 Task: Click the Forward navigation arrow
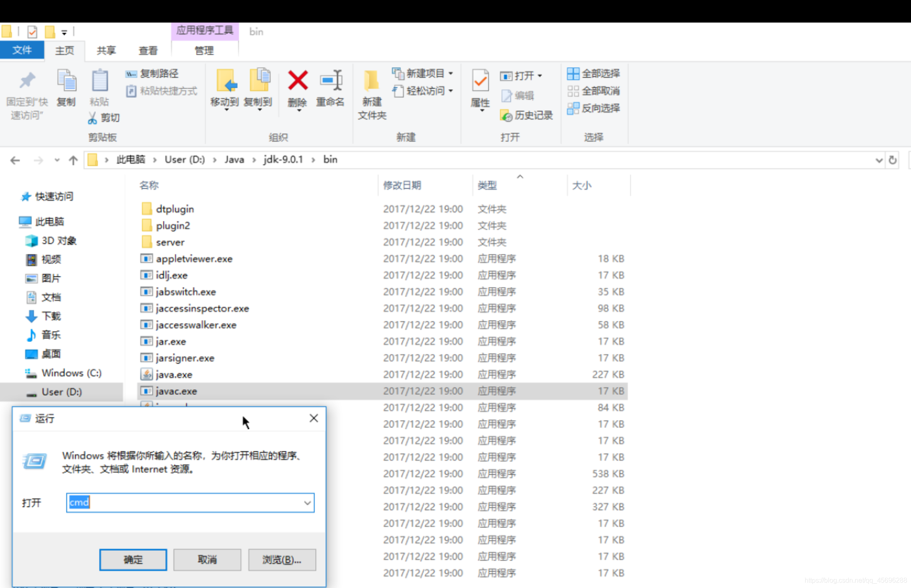[x=38, y=160]
